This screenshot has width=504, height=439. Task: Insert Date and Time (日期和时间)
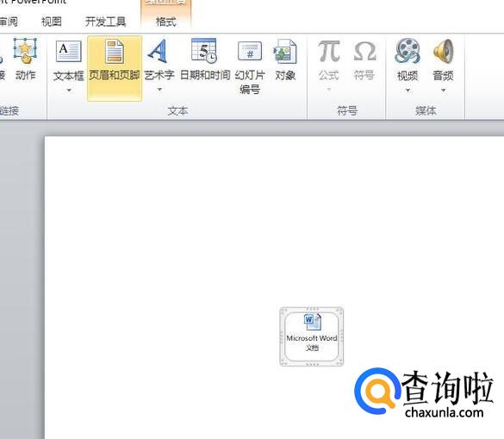[x=205, y=60]
